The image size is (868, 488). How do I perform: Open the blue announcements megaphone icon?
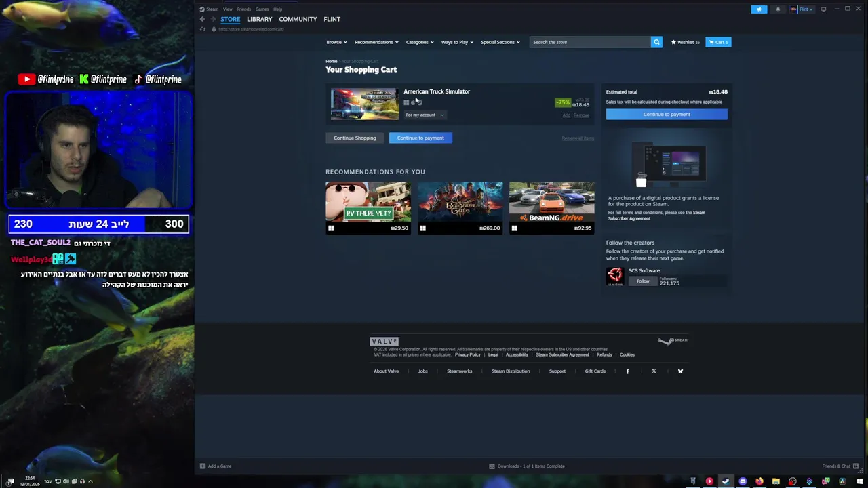pos(759,9)
